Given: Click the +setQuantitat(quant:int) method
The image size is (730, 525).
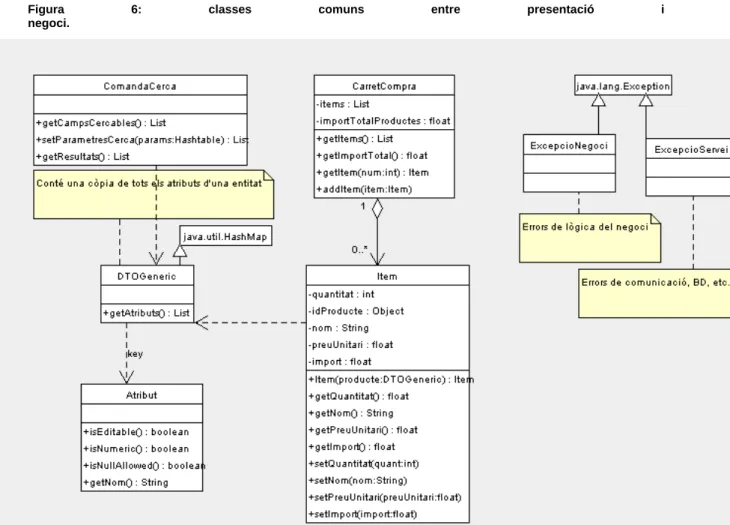Looking at the screenshot, I should 364,464.
